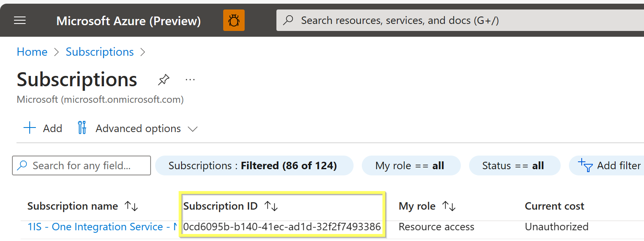
Task: Open the Subscriptions : Filtered (86 of 124) filter
Action: pyautogui.click(x=254, y=166)
